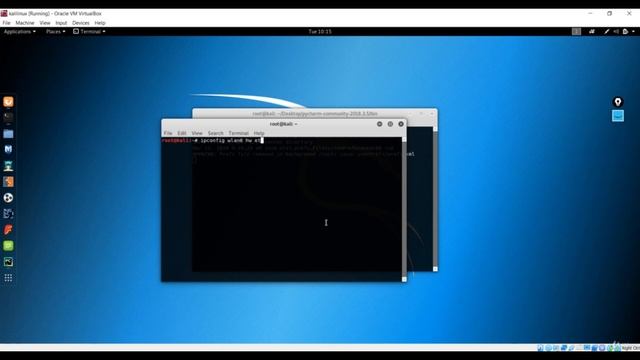Expand the system menu arrow in the top panel

click(x=633, y=31)
